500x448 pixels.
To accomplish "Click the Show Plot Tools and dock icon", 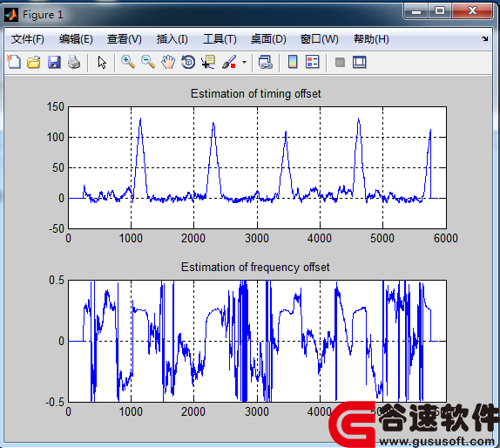I will (x=360, y=62).
